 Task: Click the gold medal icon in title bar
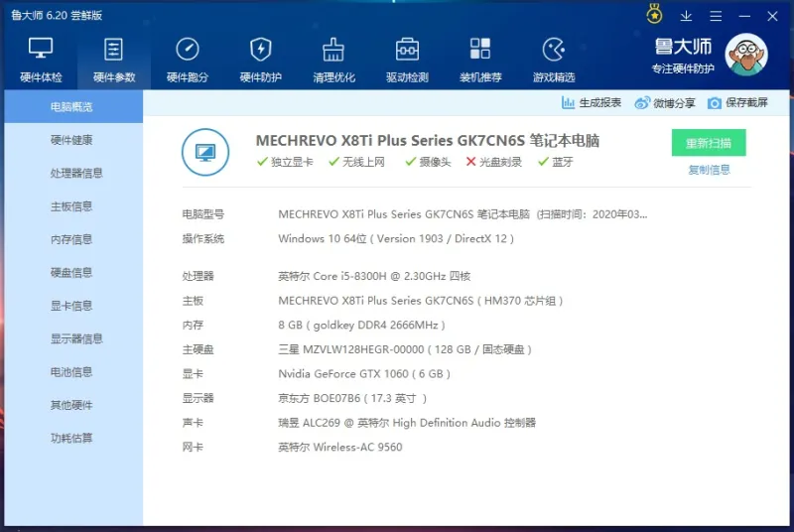point(654,14)
